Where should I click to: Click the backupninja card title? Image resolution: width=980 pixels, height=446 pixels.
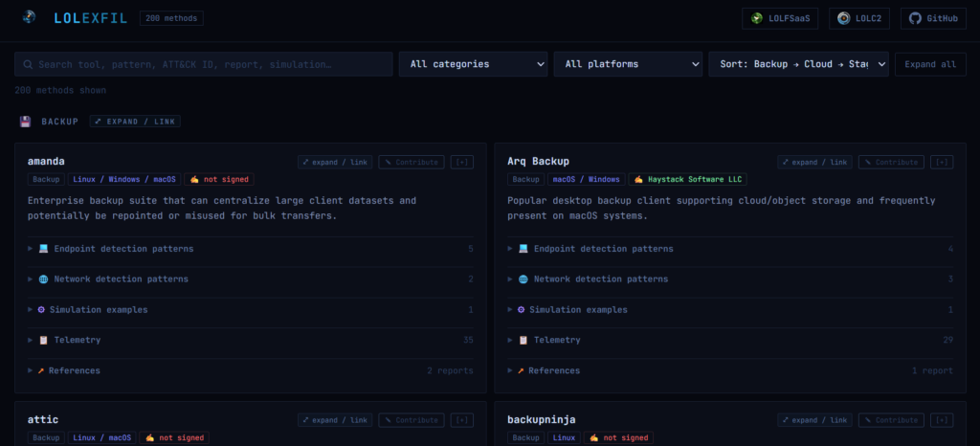point(542,419)
